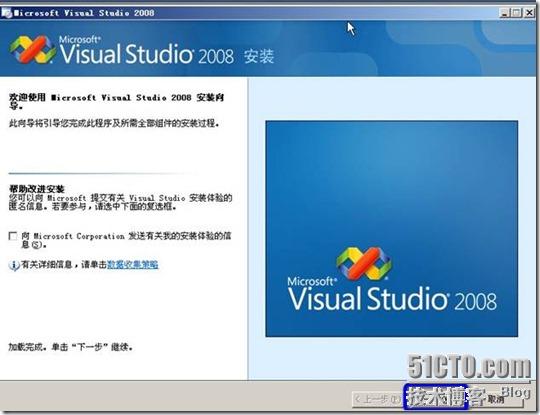Open the installer window system menu icon
Image resolution: width=540 pixels, height=415 pixels.
(x=6, y=13)
